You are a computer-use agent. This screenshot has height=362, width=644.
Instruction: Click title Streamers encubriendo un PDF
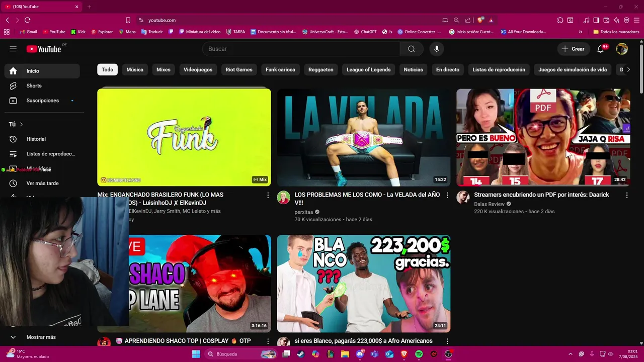(x=541, y=195)
